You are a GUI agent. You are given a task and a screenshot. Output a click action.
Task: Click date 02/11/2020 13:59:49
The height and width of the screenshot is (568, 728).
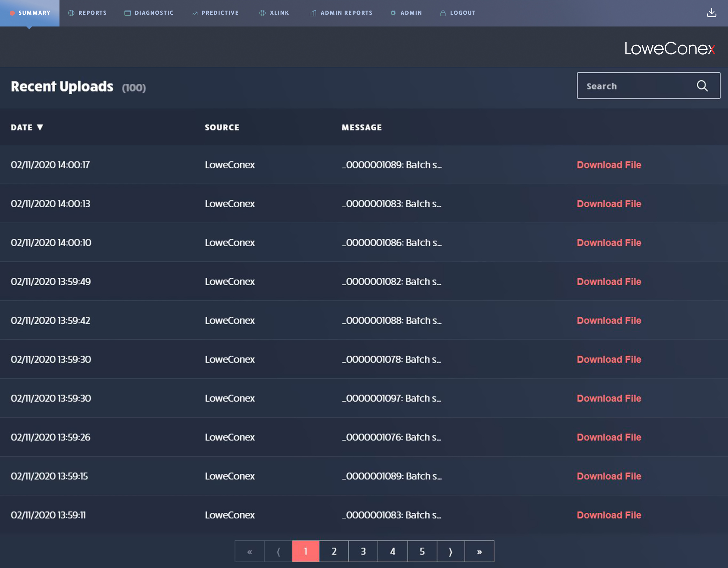point(51,281)
